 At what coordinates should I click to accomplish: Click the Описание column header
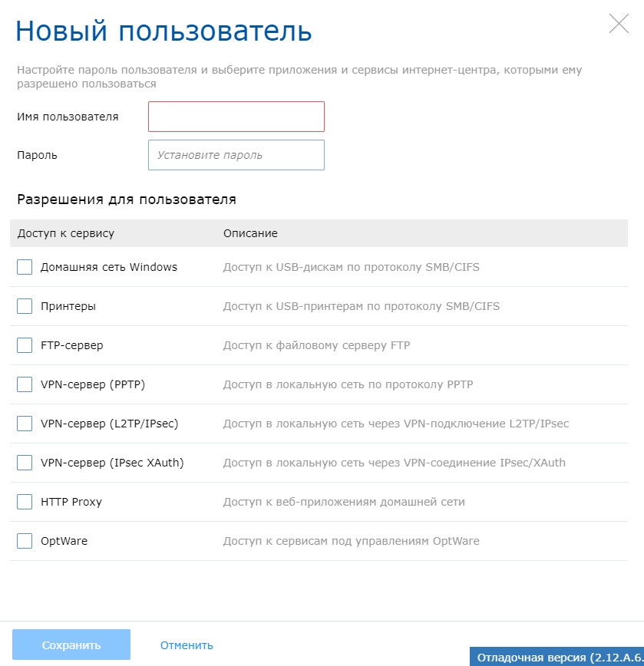(251, 233)
